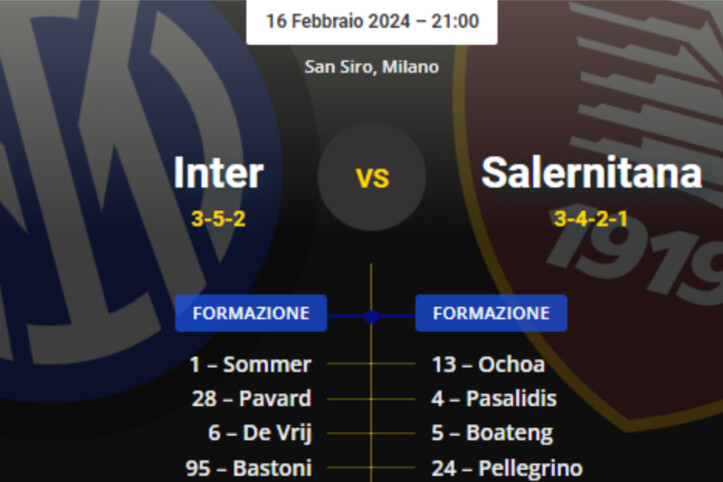Select player 95 – Bastoni
The image size is (723, 482).
[249, 467]
